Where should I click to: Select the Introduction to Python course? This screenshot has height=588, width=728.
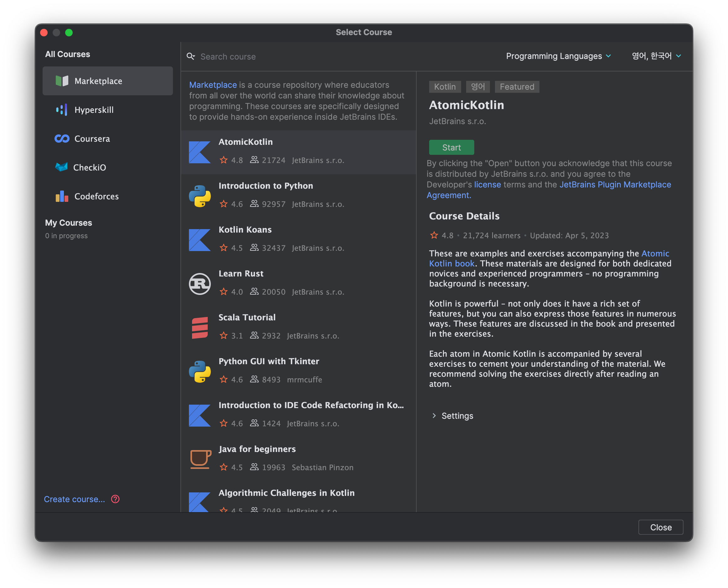(298, 196)
